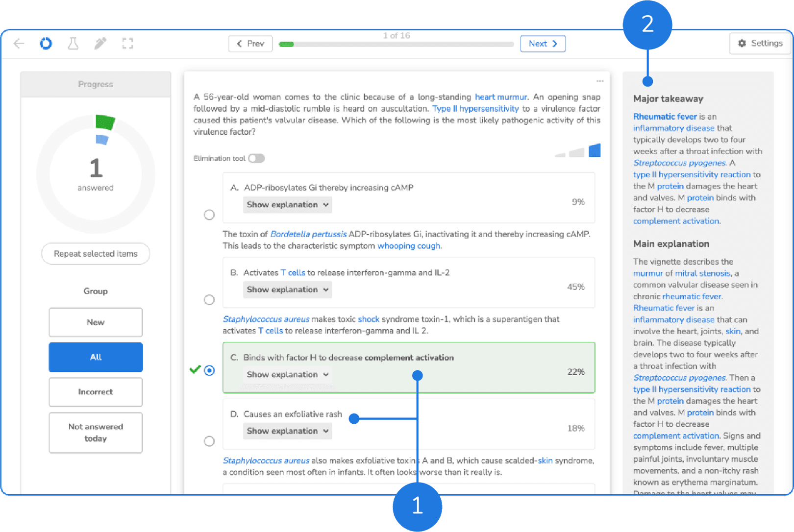Expand Show explanation for answer C
The width and height of the screenshot is (794, 532).
click(287, 374)
